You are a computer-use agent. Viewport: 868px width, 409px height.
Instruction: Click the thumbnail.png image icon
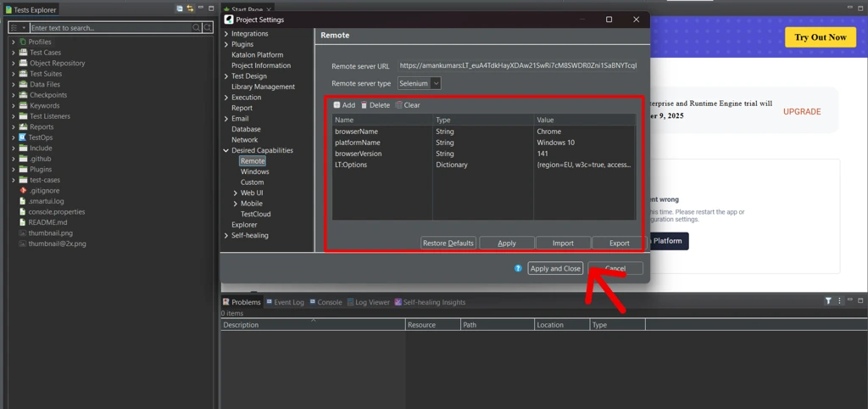23,233
